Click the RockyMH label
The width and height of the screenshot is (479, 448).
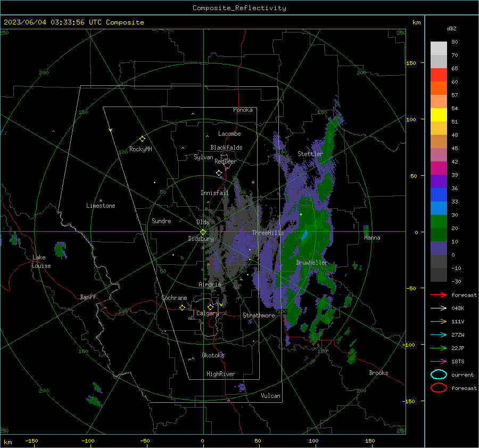coord(141,149)
